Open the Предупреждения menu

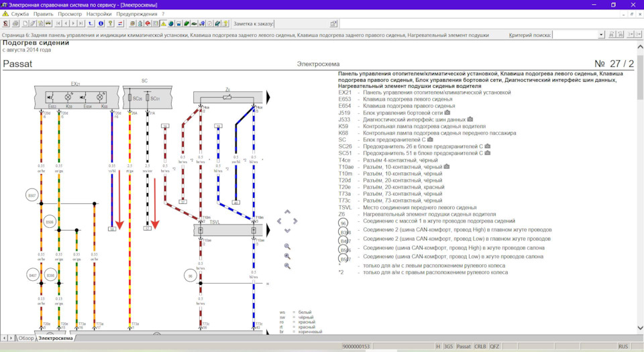(x=137, y=14)
